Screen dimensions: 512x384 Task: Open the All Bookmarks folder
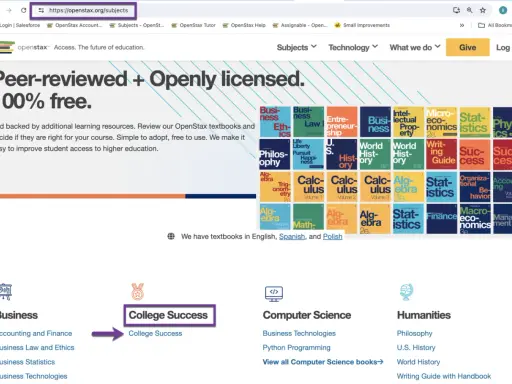pos(495,25)
